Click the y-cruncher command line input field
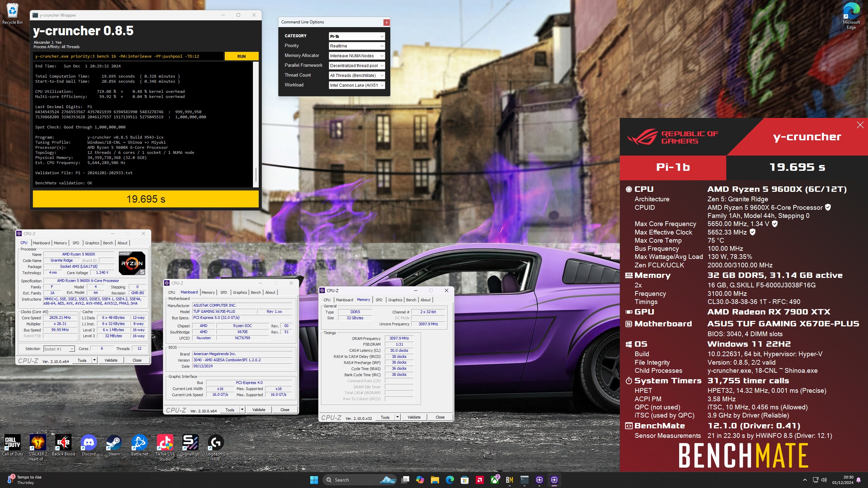 (128, 56)
